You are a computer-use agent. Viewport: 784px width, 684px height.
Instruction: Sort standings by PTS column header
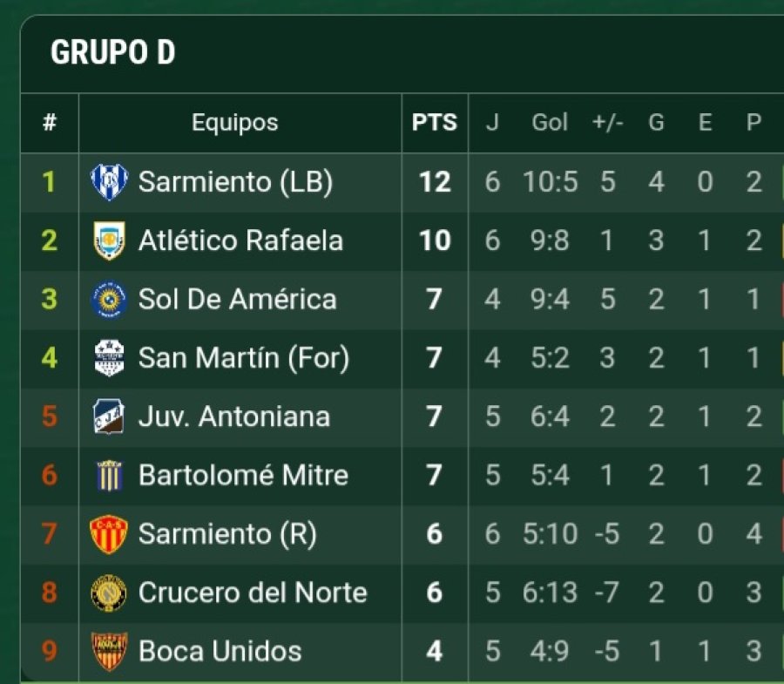pyautogui.click(x=435, y=123)
